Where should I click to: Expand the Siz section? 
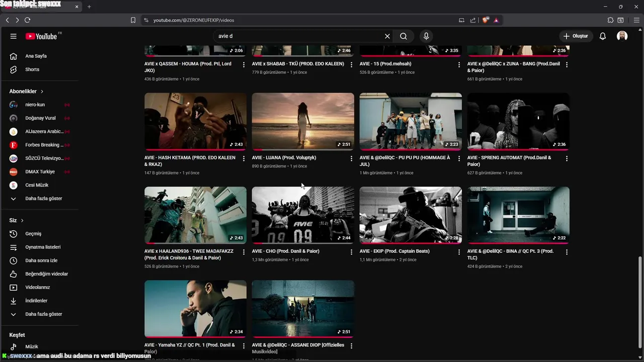pyautogui.click(x=17, y=220)
